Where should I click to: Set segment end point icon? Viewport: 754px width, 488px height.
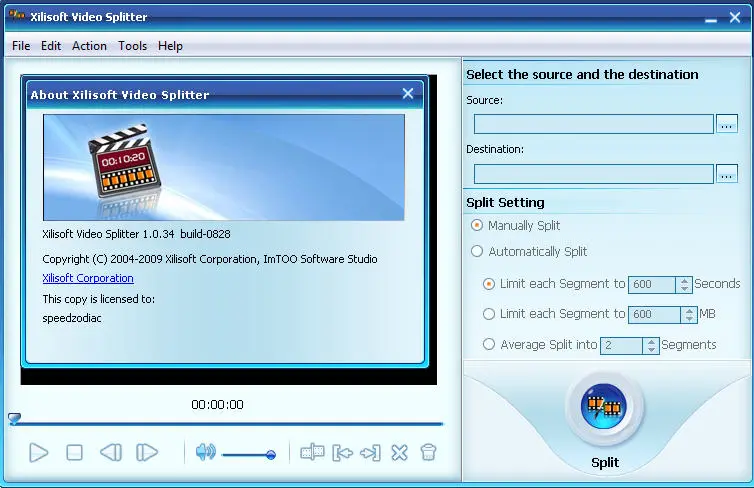[x=370, y=452]
